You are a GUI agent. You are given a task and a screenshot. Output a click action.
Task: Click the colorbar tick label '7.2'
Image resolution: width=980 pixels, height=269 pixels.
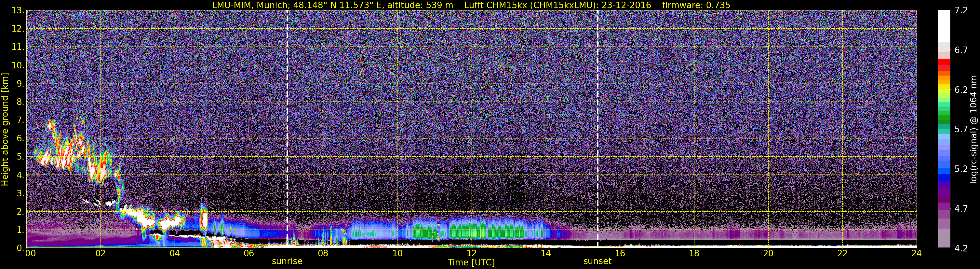[961, 11]
